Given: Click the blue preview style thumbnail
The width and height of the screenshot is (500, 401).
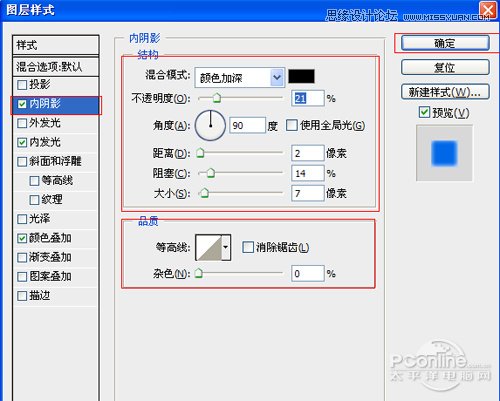Looking at the screenshot, I should [444, 153].
